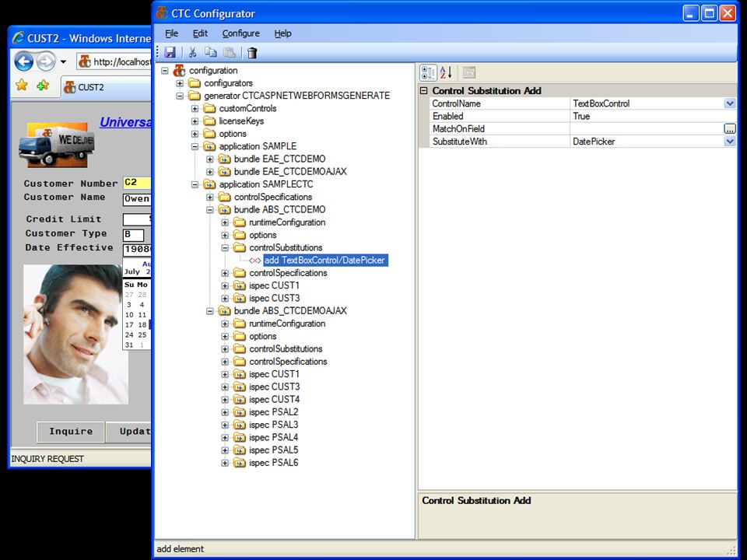747x560 pixels.
Task: Open the Edit menu
Action: tap(200, 33)
